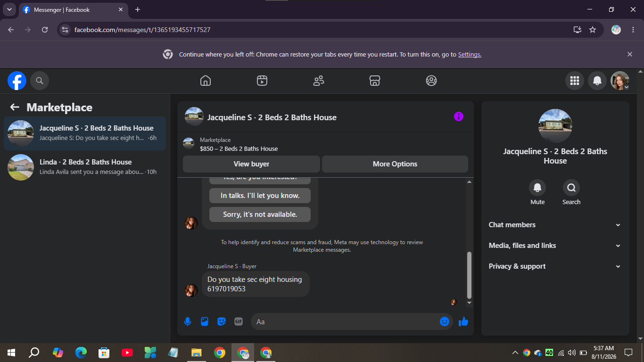The image size is (644, 362).
Task: Choose a GIF icon
Action: pos(239,321)
